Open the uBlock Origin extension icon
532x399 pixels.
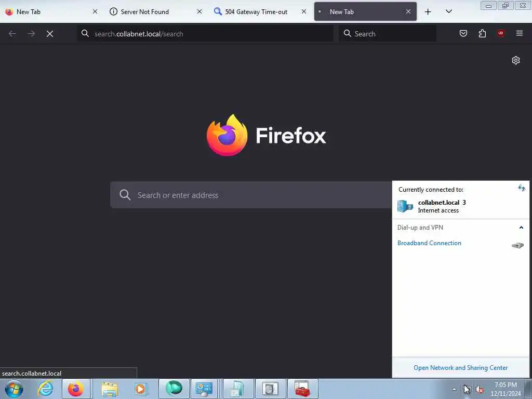[501, 33]
